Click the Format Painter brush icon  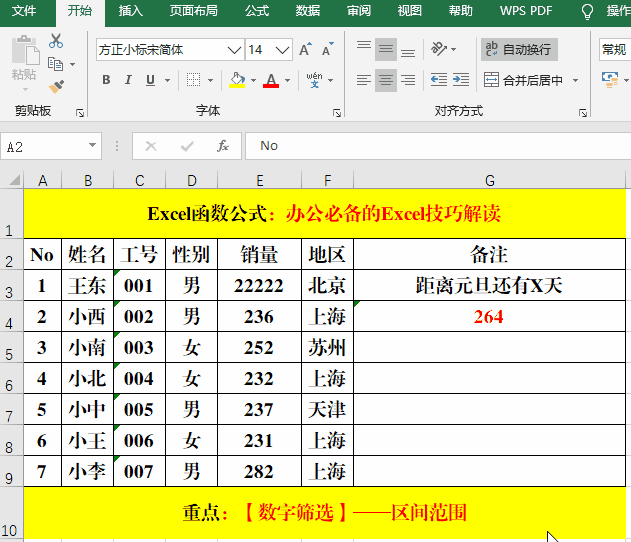pyautogui.click(x=56, y=86)
